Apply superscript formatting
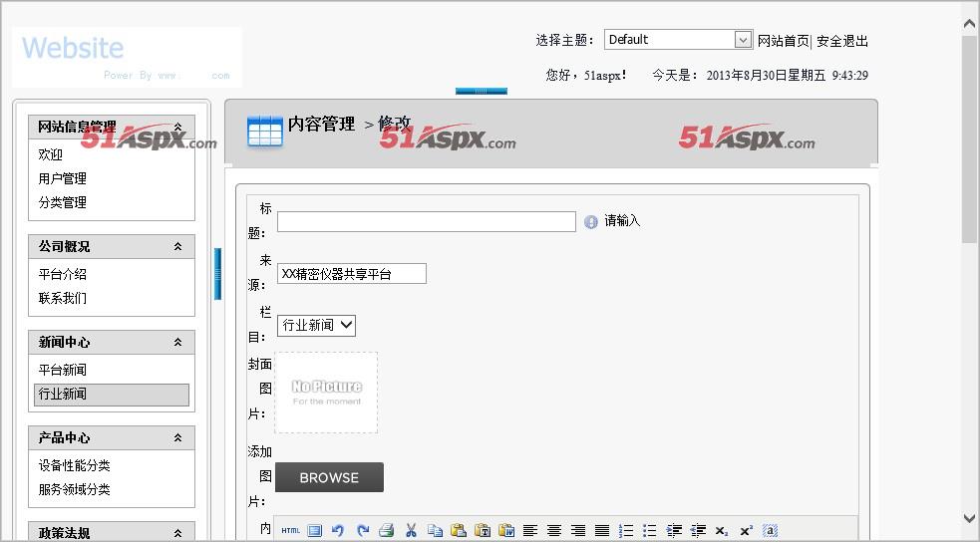The height and width of the screenshot is (542, 980). pos(746,531)
